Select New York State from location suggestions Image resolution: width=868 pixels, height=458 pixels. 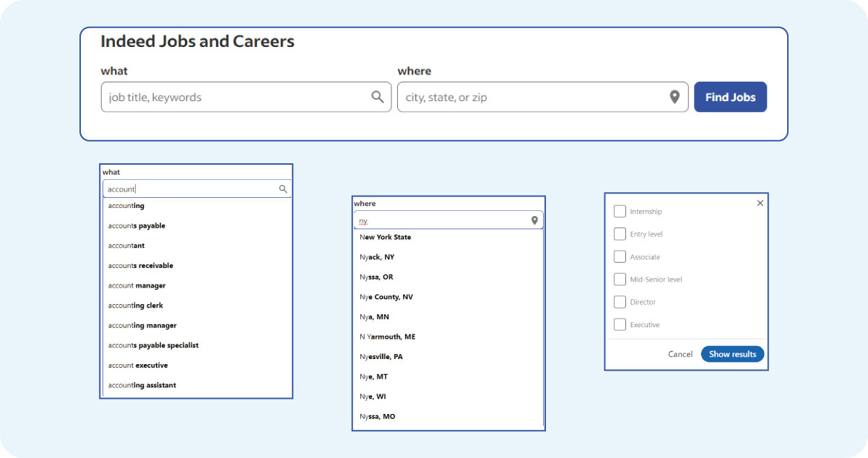(x=385, y=236)
